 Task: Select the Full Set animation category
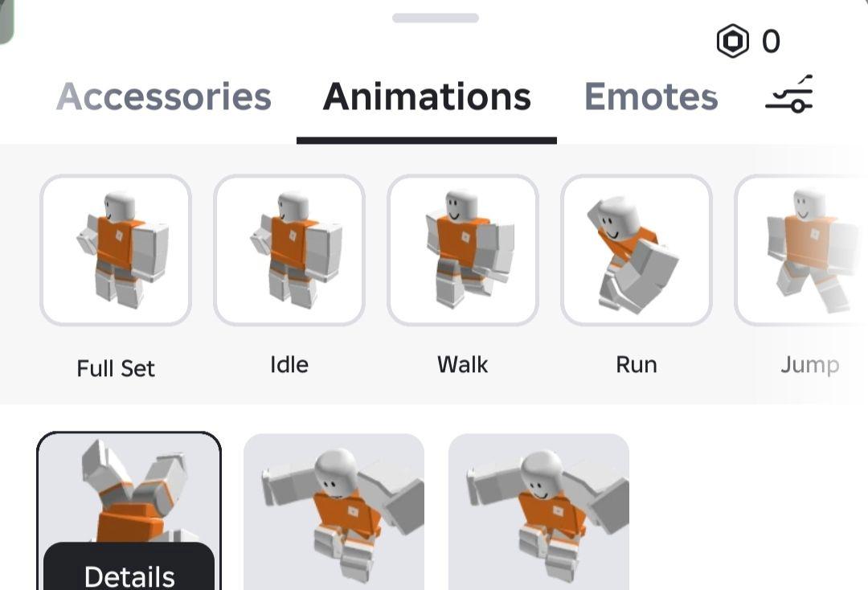116,250
